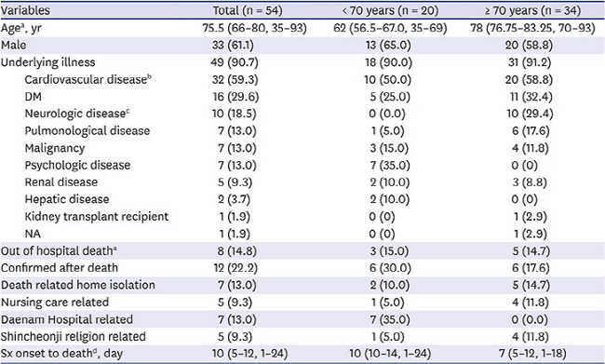605x364 pixels.
Task: Select Kidney transplant recipient row label
Action: point(97,217)
